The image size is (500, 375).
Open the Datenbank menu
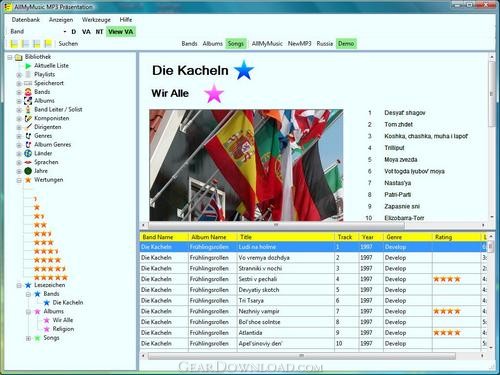(x=26, y=20)
